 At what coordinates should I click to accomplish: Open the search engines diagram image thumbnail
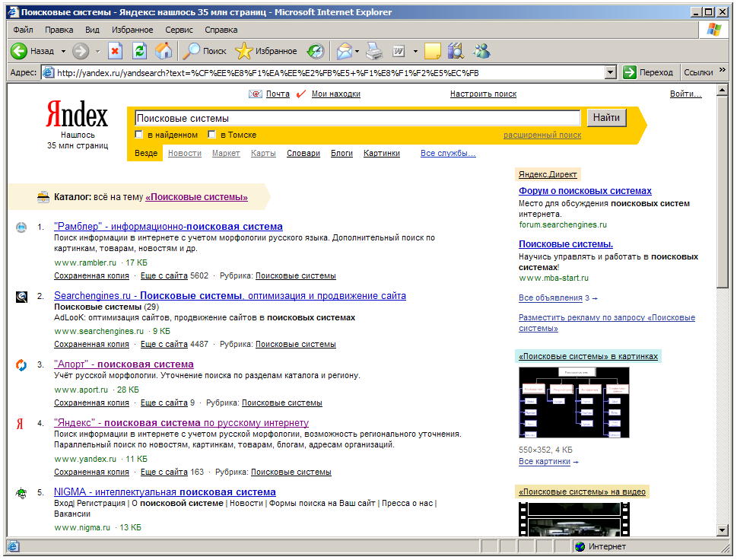[574, 402]
